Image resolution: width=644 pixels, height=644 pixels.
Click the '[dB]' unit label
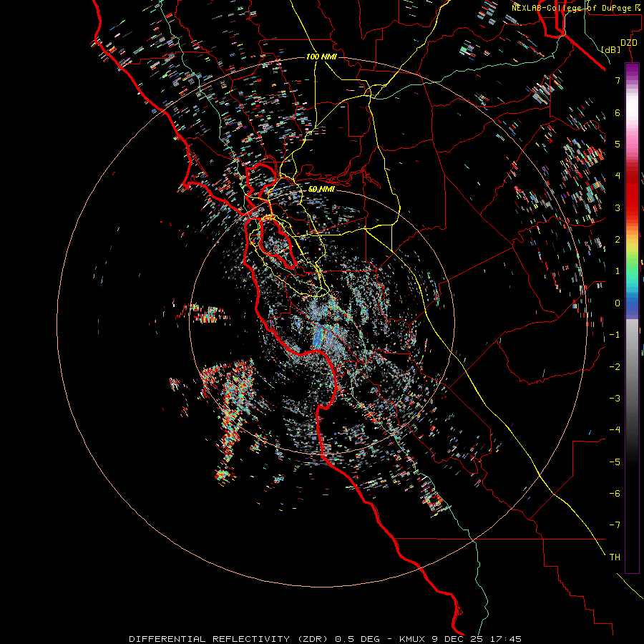coord(611,49)
